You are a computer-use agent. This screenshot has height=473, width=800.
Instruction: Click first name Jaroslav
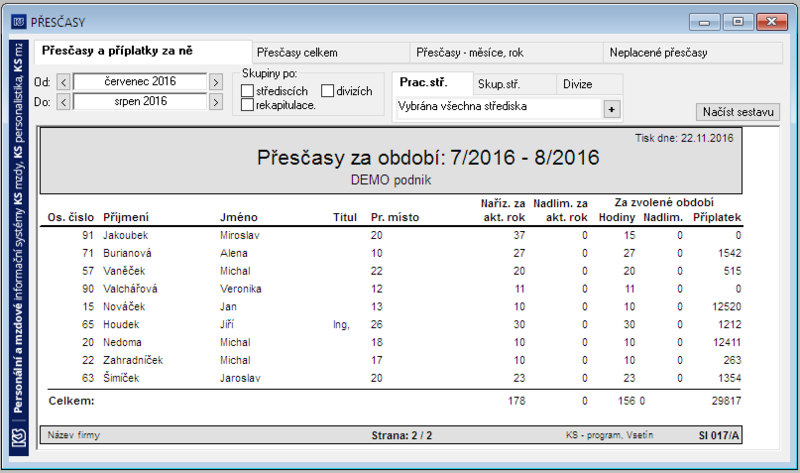[x=240, y=378]
